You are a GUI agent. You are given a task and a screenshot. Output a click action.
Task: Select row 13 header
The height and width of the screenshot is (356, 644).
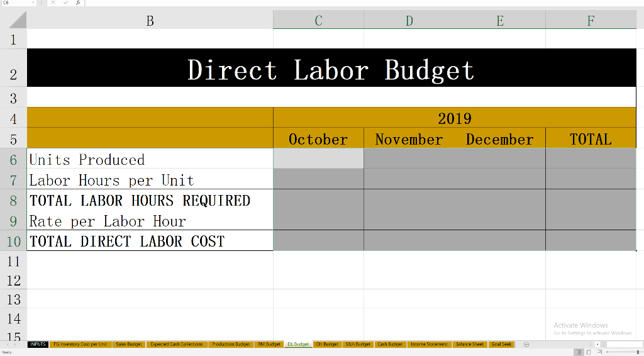click(13, 299)
